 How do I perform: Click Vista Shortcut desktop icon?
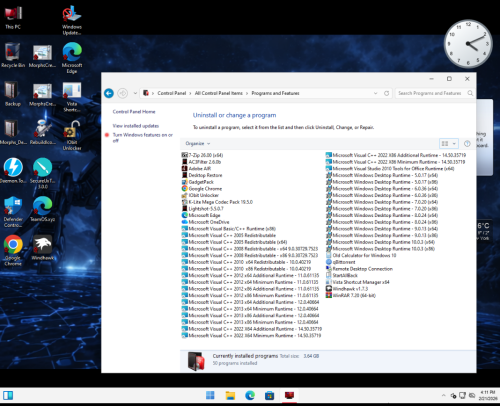pyautogui.click(x=72, y=97)
